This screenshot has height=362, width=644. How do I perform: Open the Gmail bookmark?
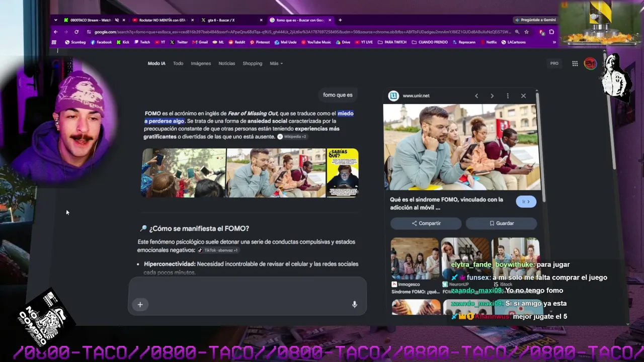click(200, 42)
